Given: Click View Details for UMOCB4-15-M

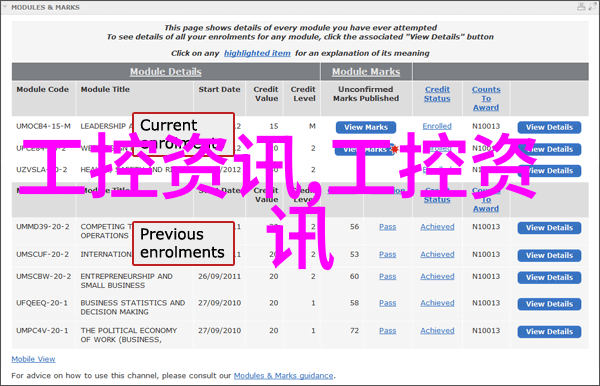Looking at the screenshot, I should (549, 127).
